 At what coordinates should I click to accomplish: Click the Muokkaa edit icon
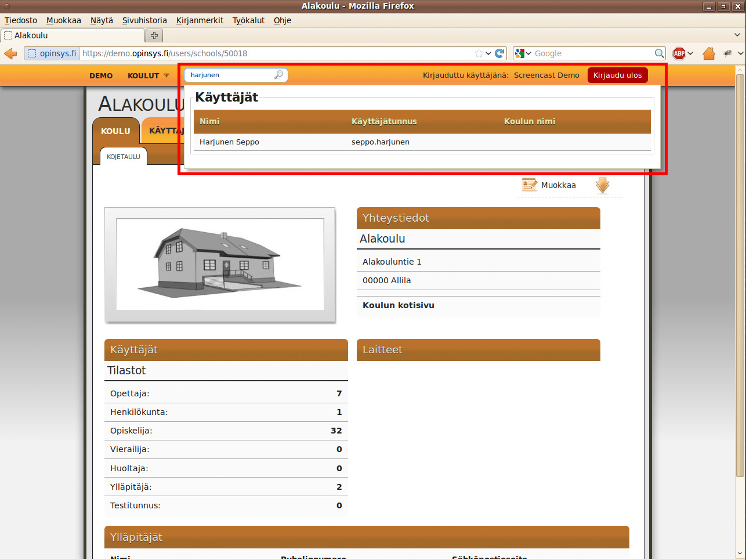click(x=529, y=185)
